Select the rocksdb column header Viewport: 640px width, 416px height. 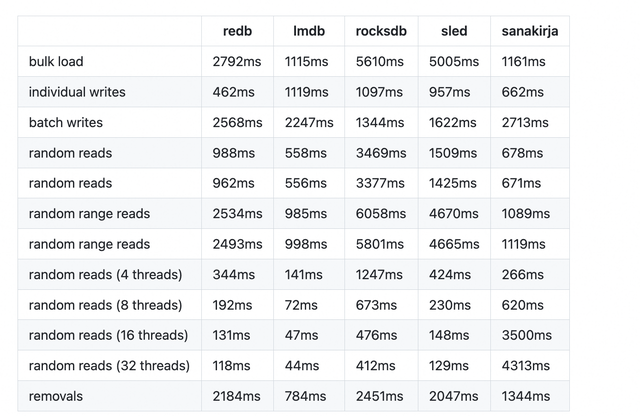tap(381, 31)
